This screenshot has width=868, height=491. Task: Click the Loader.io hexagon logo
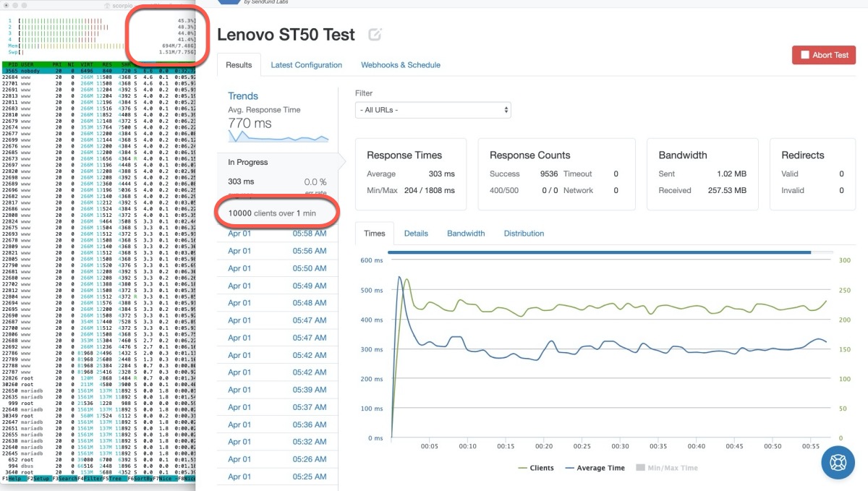(229, 2)
